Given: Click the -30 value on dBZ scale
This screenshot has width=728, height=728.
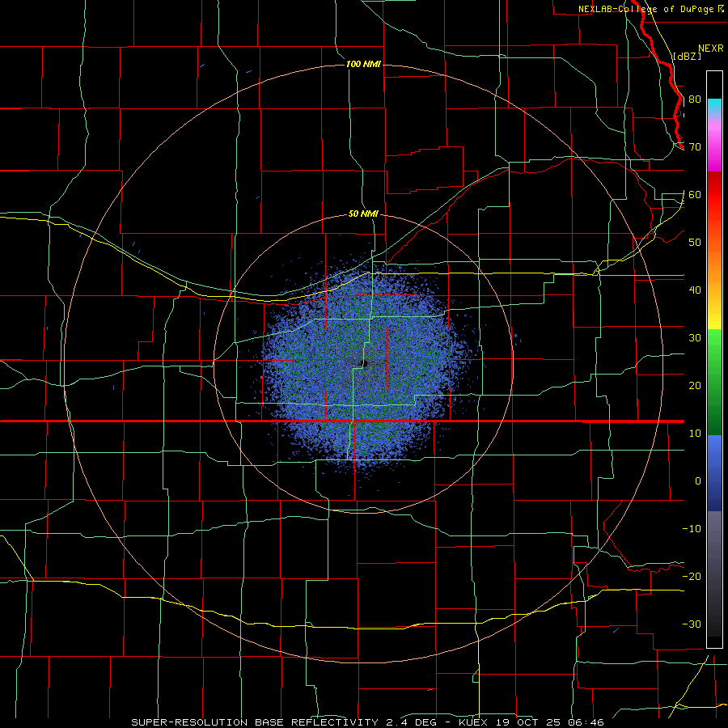Looking at the screenshot, I should pos(692,624).
